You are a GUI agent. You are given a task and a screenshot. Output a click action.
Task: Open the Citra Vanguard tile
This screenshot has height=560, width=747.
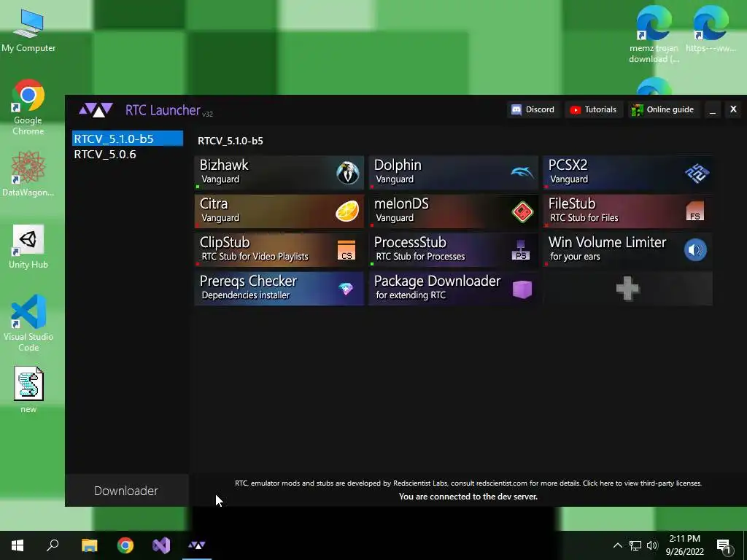pyautogui.click(x=279, y=211)
